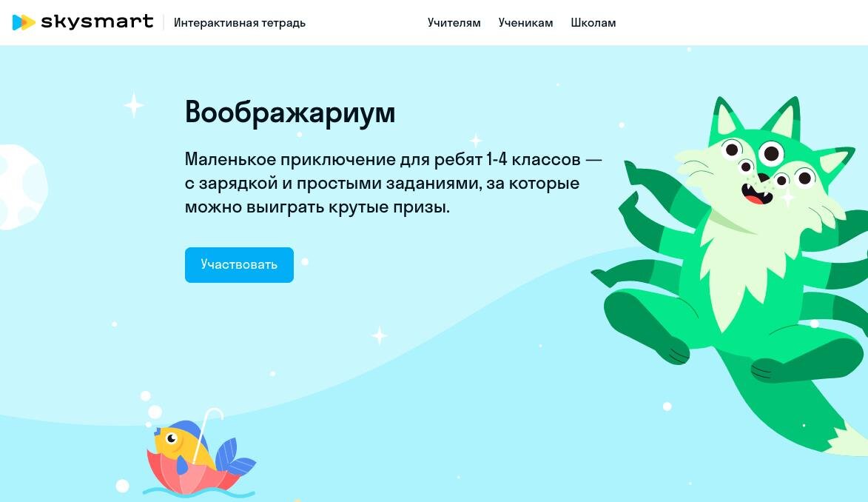Screen dimensions: 868x502
Task: Open the Интерактивная тетрадь link
Action: (240, 23)
